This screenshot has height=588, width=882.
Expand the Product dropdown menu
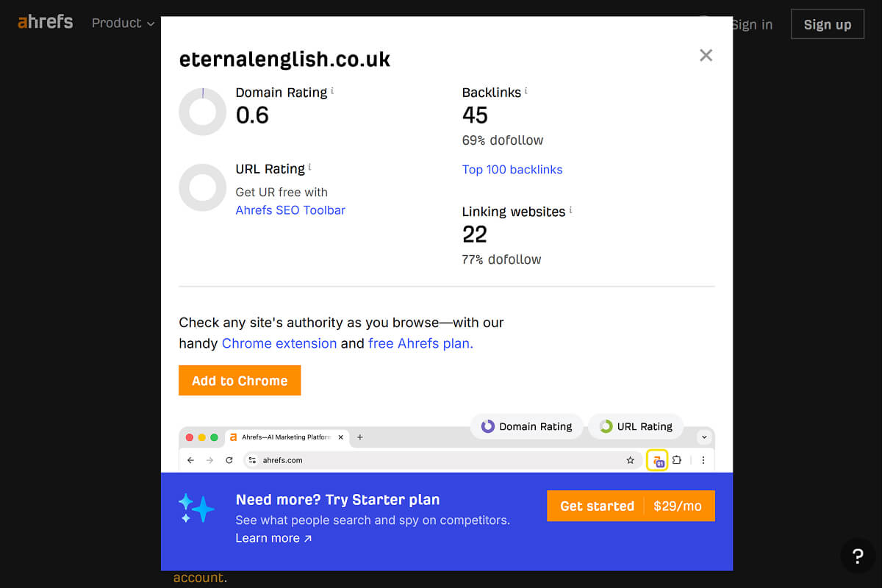(123, 23)
